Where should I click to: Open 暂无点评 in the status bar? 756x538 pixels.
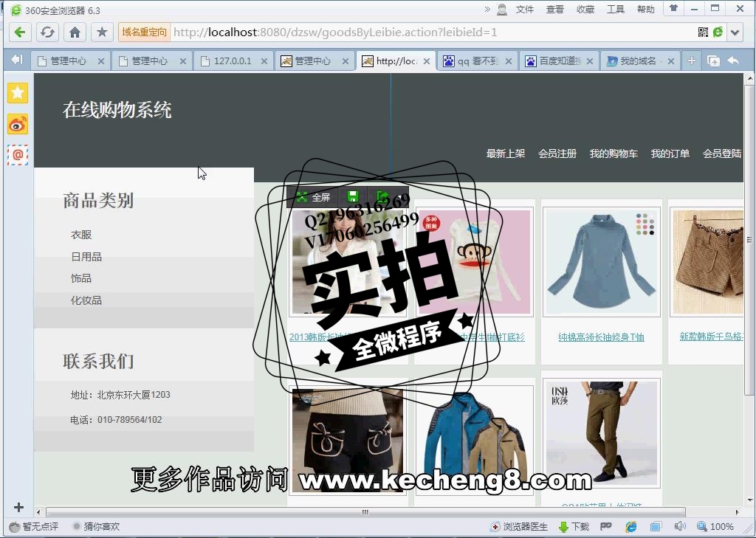tap(34, 526)
